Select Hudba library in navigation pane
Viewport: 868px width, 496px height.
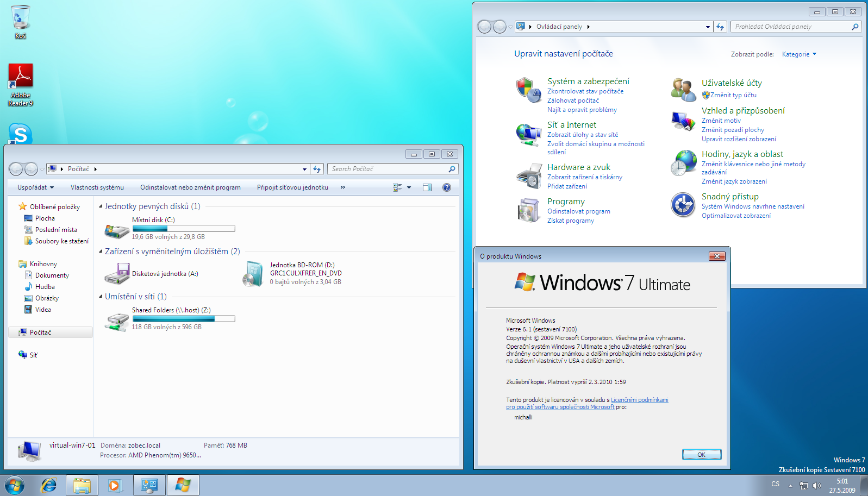(x=45, y=287)
